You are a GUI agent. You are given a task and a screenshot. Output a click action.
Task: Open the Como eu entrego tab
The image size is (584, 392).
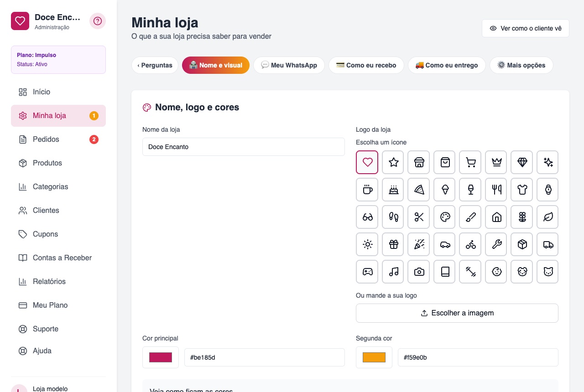[447, 65]
